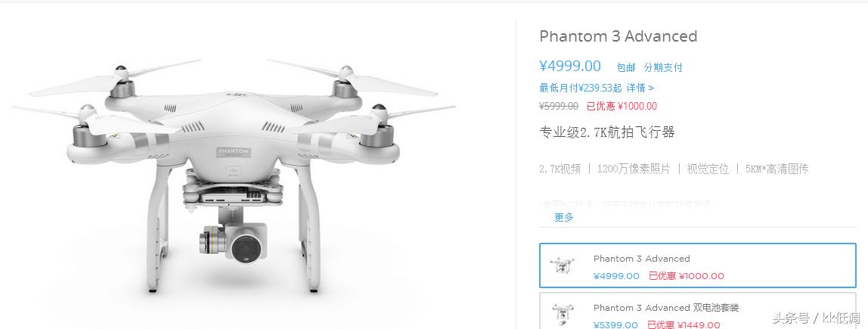Click the 5KM*高清图传 feature text
The height and width of the screenshot is (329, 868).
[777, 169]
